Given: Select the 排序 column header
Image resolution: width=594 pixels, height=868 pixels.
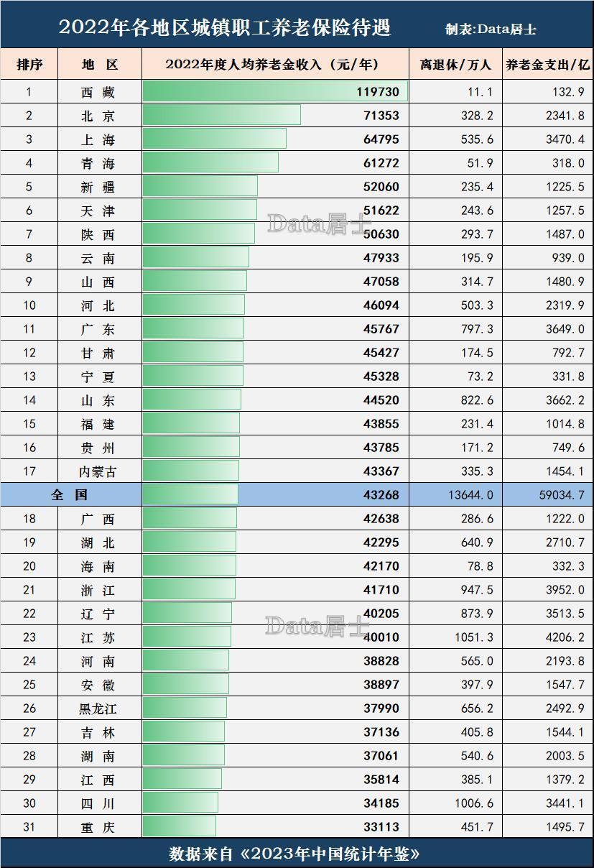Looking at the screenshot, I should coord(29,65).
